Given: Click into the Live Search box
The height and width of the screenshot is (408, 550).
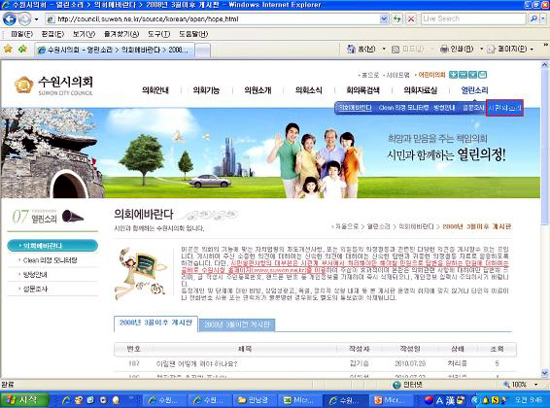Looking at the screenshot, I should pos(474,19).
